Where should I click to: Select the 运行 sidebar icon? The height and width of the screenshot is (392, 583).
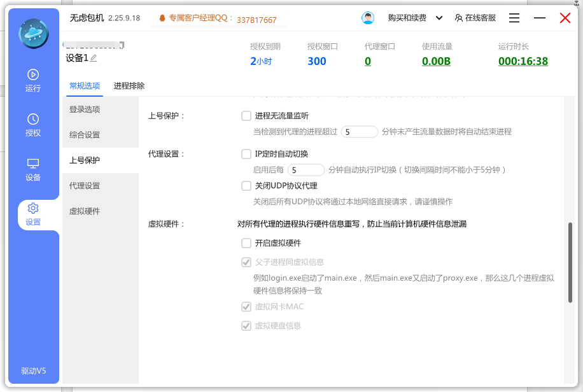pos(32,78)
